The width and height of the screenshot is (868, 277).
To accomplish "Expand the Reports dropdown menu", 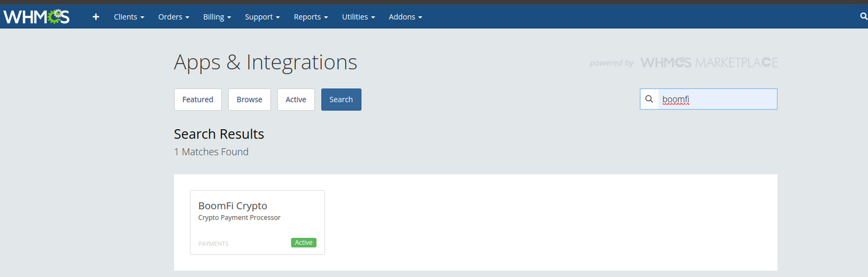I will 311,17.
